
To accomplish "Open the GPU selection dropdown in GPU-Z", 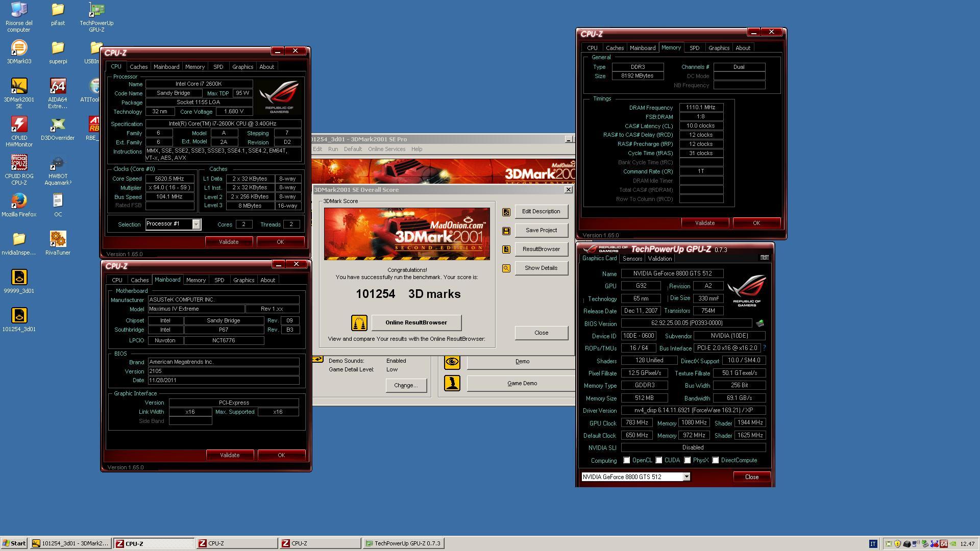I will [687, 477].
